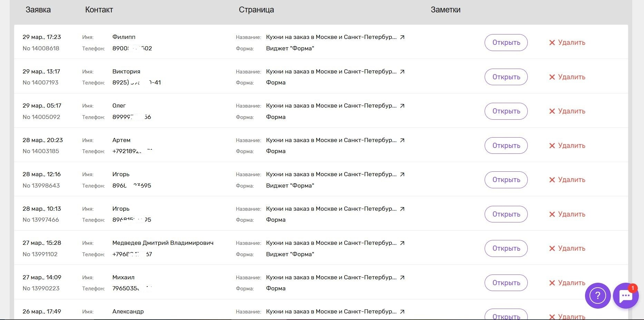Follow page title link in Игорь's 12:16 row
Image resolution: width=644 pixels, height=320 pixels.
point(331,174)
